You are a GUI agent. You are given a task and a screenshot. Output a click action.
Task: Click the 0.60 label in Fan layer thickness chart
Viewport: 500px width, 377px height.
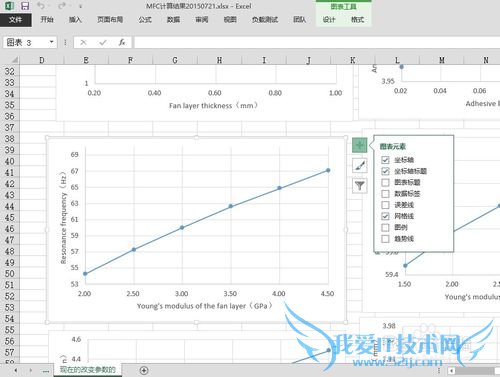pyautogui.click(x=214, y=93)
